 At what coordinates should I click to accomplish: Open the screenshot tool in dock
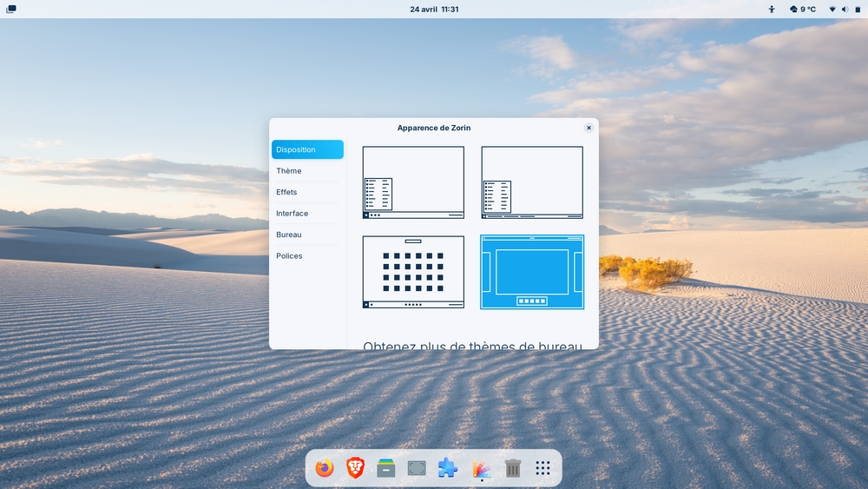pos(417,468)
